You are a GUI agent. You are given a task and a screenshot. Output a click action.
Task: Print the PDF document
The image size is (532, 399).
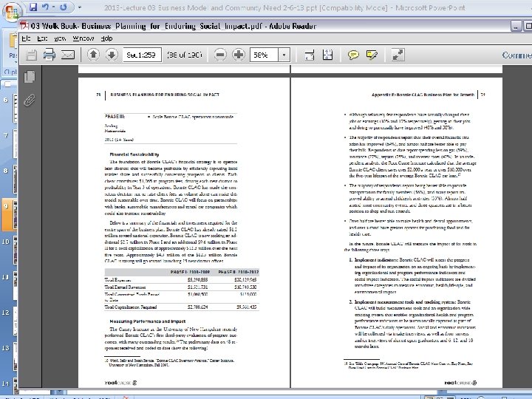(x=50, y=55)
